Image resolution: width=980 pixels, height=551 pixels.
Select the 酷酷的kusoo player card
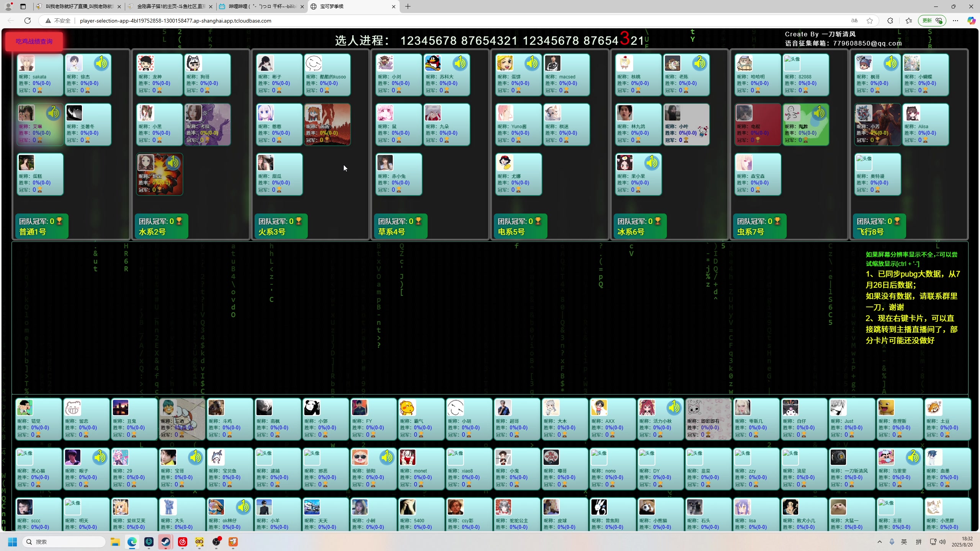click(x=327, y=75)
